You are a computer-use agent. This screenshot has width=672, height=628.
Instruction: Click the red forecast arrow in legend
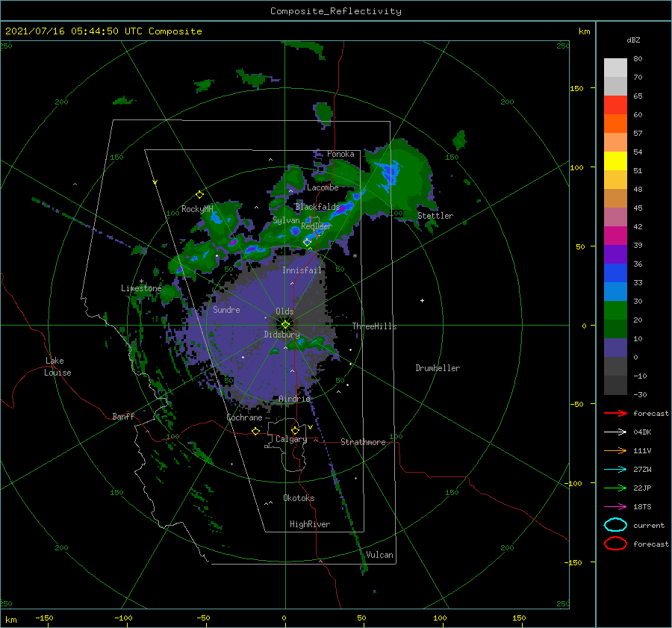(615, 413)
